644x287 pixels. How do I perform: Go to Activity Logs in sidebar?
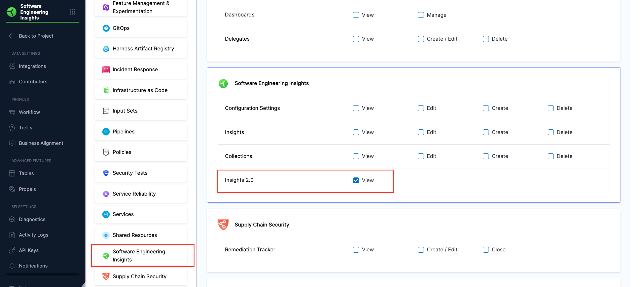click(33, 235)
